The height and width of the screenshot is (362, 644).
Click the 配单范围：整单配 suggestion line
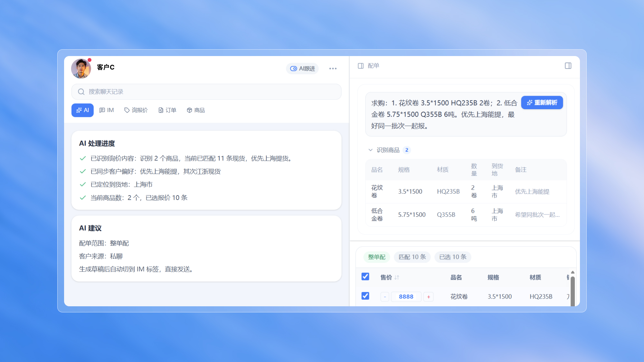[x=104, y=243]
